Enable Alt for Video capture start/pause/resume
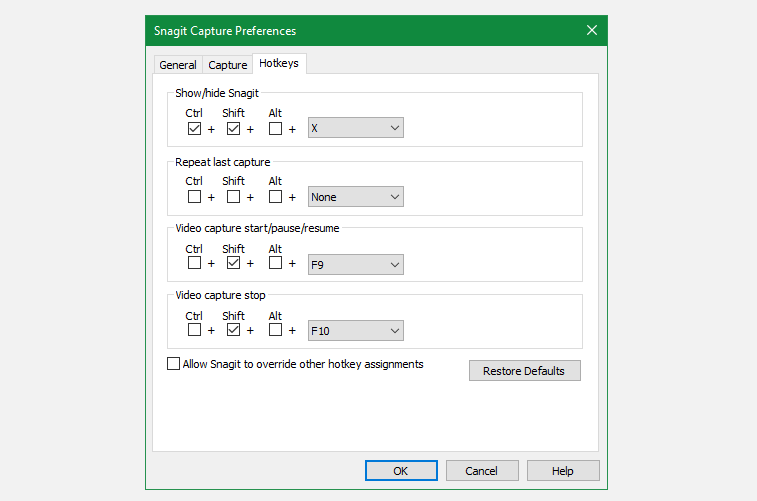 pos(275,263)
